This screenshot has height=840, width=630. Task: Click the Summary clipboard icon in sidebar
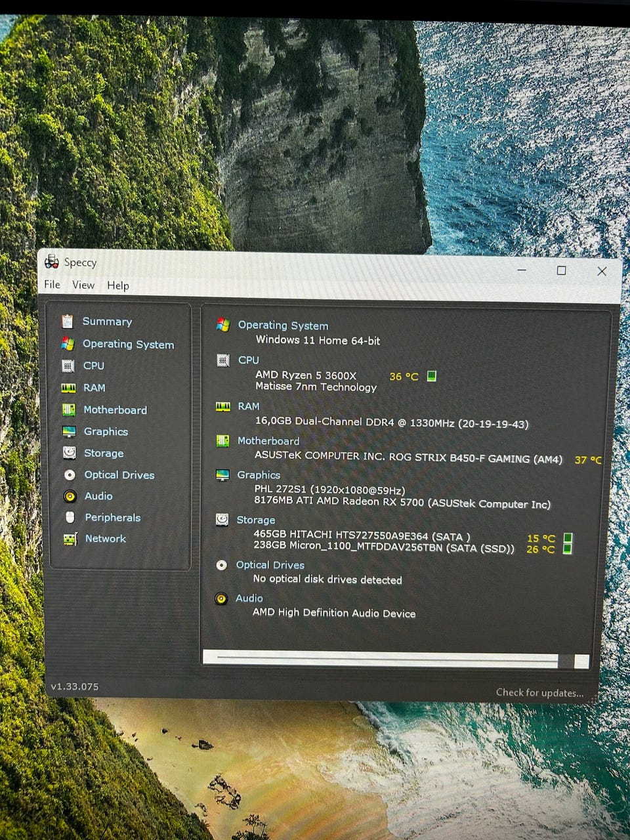pos(68,322)
